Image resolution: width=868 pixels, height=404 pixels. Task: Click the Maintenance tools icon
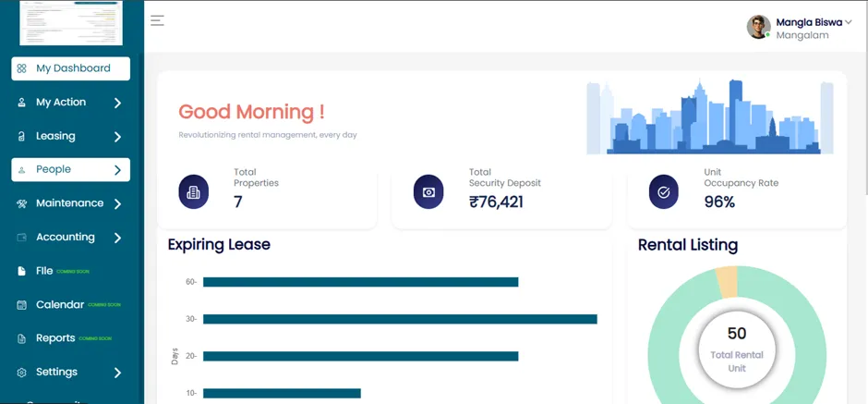[x=21, y=203]
